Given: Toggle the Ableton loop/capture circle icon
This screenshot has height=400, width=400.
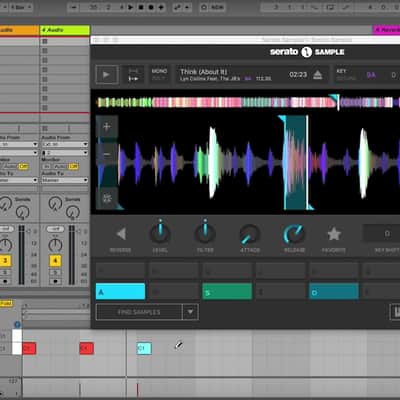Looking at the screenshot, I should click(204, 7).
